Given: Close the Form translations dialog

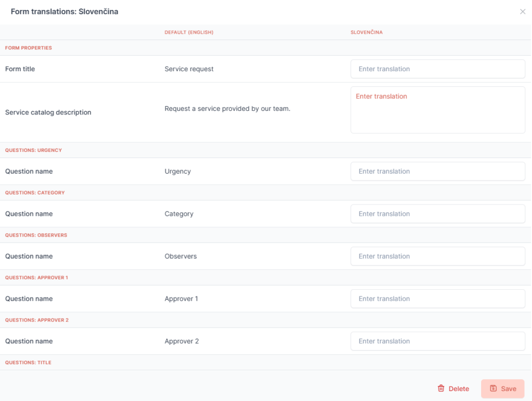Looking at the screenshot, I should [x=523, y=12].
